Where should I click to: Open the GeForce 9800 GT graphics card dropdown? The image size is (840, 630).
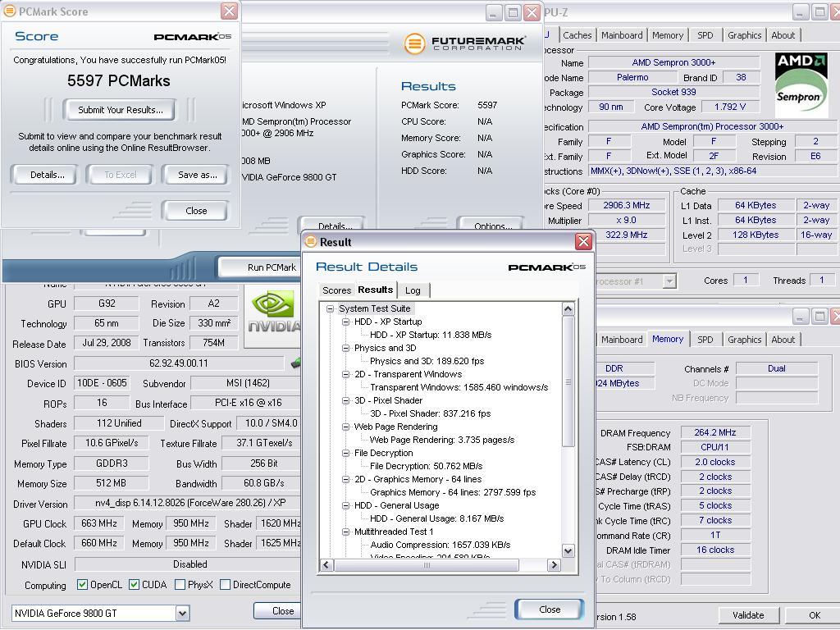coord(182,614)
